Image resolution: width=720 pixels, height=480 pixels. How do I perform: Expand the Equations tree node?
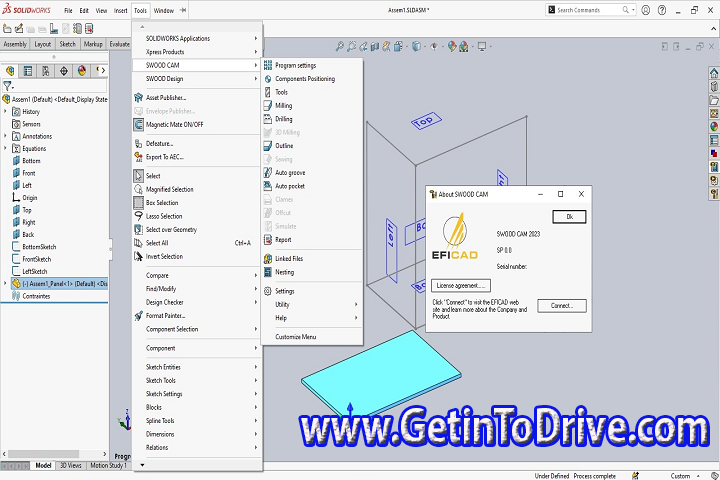[6, 149]
